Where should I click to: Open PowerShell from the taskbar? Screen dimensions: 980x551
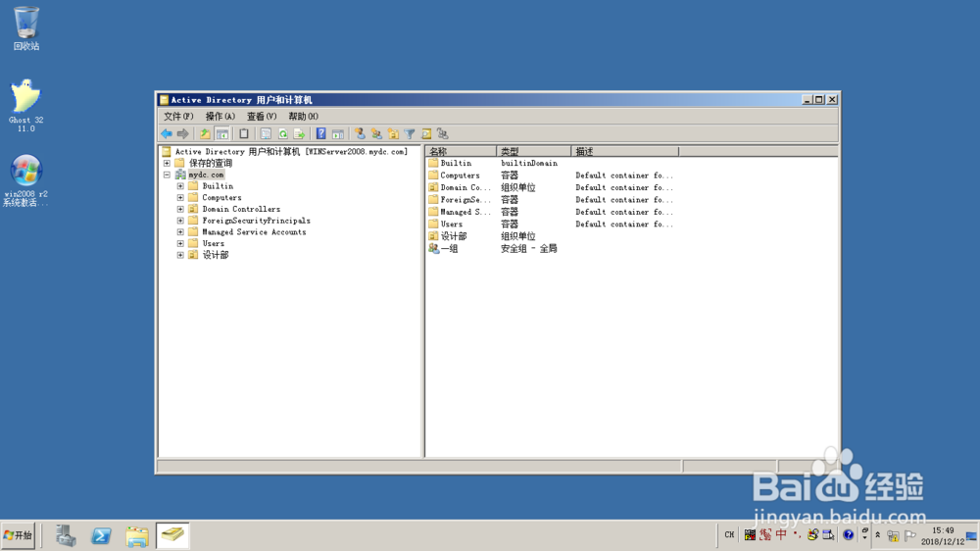tap(101, 536)
